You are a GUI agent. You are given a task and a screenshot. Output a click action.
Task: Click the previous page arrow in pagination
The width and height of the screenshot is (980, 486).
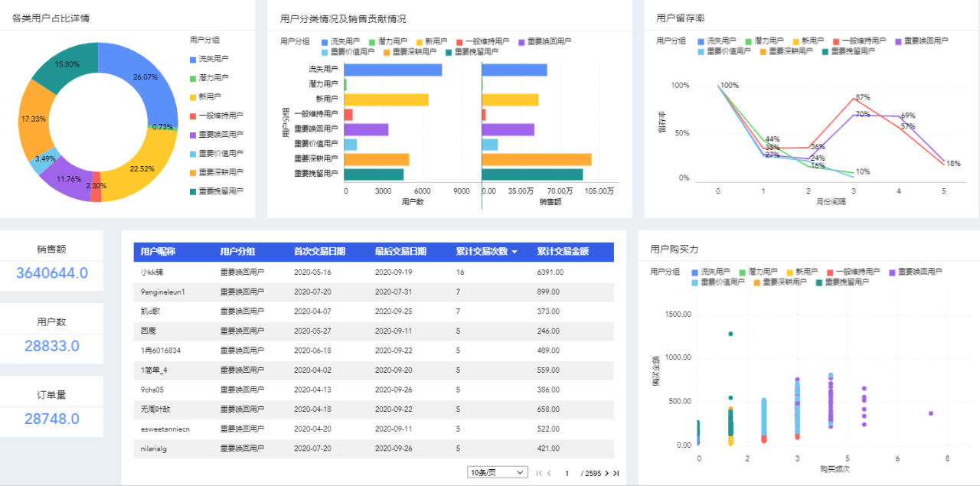point(549,473)
